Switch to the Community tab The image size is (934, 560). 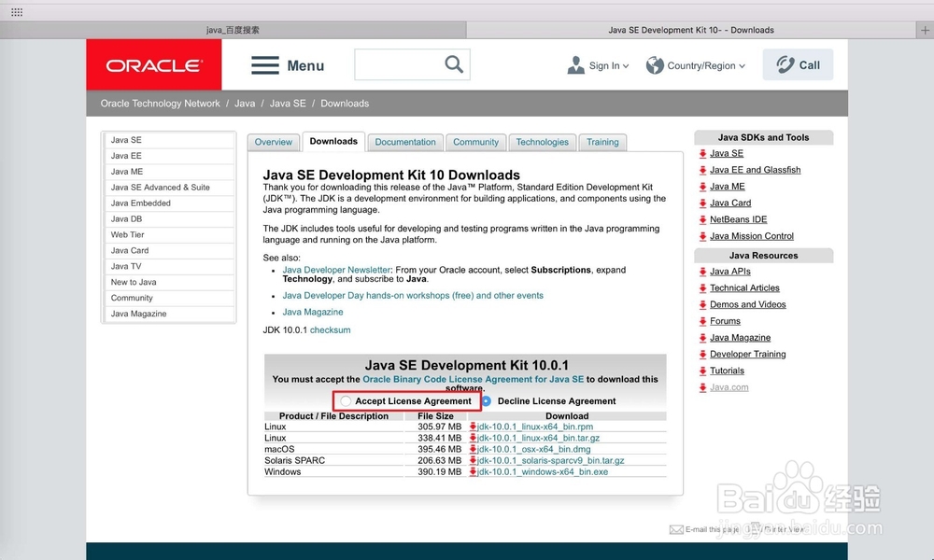click(475, 142)
